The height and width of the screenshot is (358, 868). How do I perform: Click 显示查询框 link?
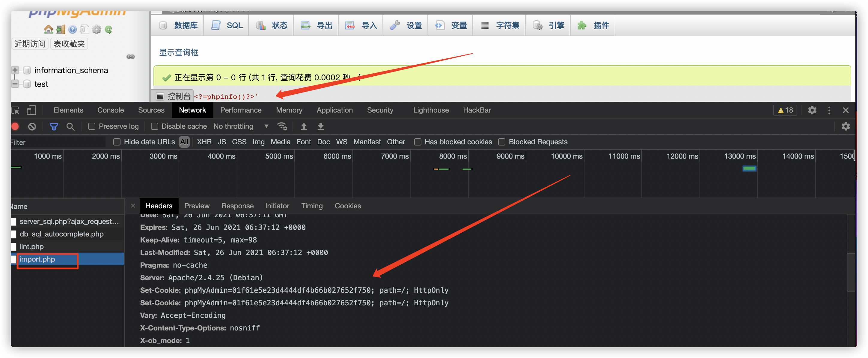[x=179, y=52]
